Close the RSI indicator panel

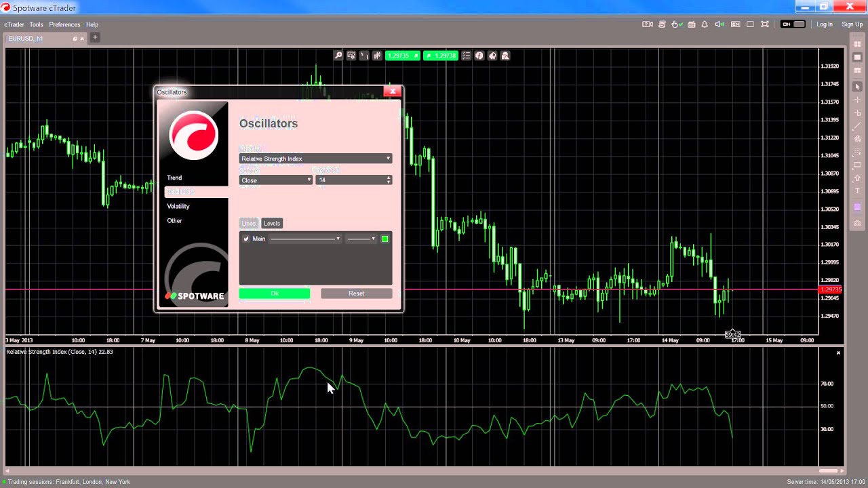[838, 352]
